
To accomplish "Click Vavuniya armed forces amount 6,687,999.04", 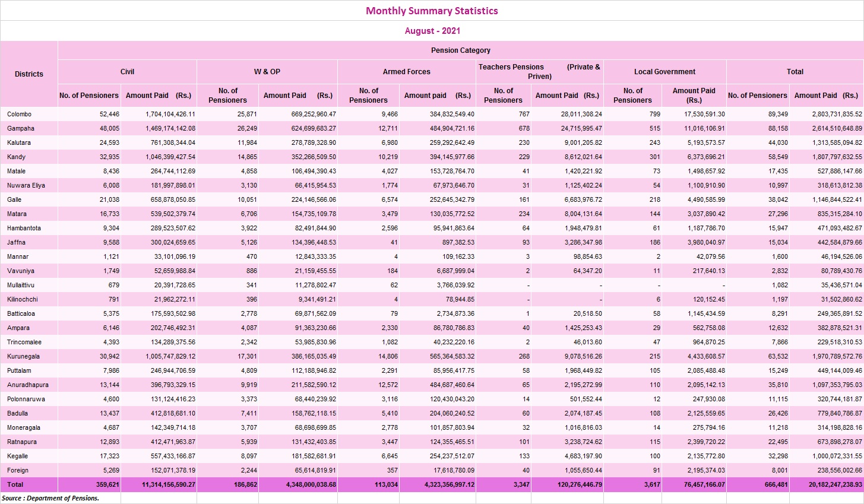I will tap(452, 271).
